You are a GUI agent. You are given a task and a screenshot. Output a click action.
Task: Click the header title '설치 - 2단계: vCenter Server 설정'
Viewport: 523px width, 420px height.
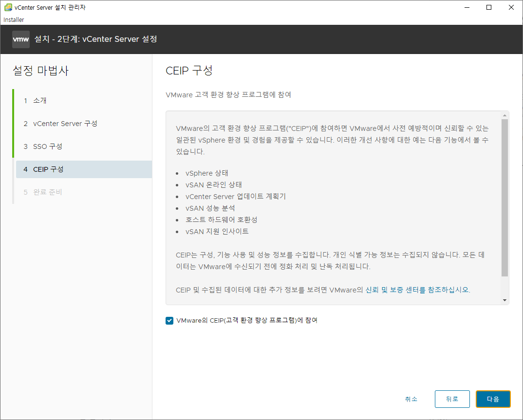pyautogui.click(x=96, y=39)
